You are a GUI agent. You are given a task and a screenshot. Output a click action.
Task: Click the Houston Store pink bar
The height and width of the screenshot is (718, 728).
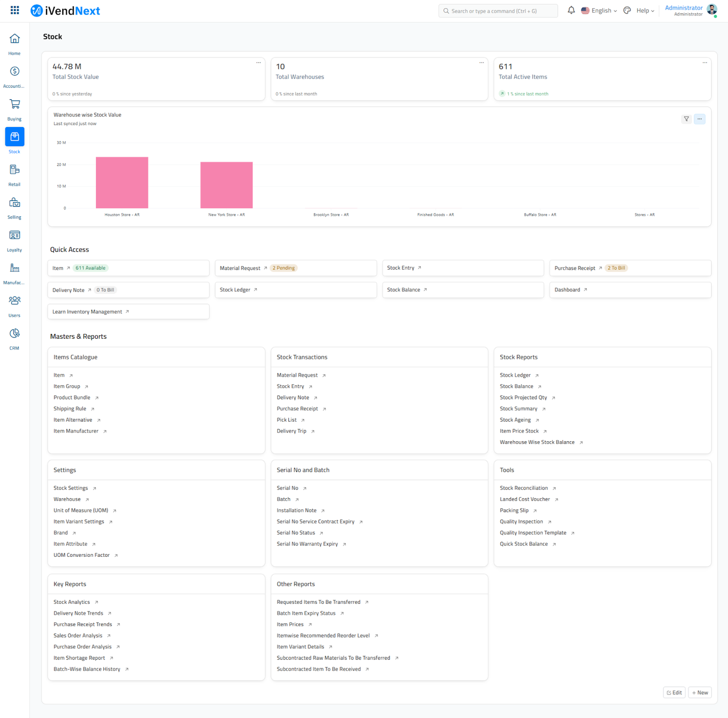[122, 183]
